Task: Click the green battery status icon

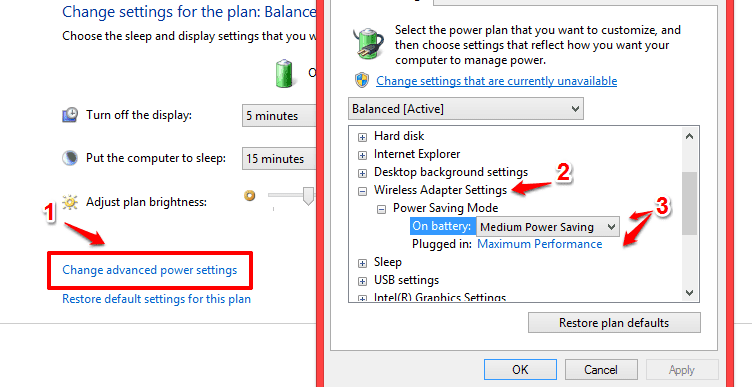Action: tap(284, 73)
